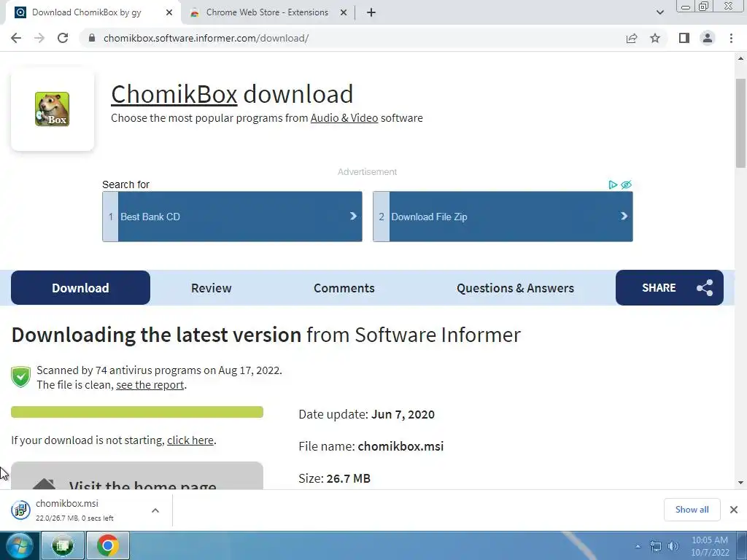Click the arrow on Download File Zip
This screenshot has height=560, width=747.
click(624, 216)
